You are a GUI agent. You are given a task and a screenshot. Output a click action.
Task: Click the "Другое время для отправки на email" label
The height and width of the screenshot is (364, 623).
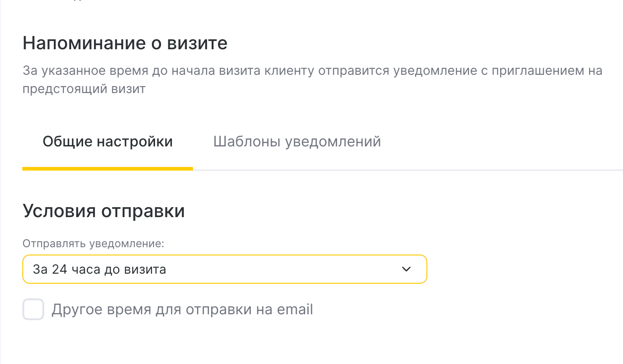point(182,310)
